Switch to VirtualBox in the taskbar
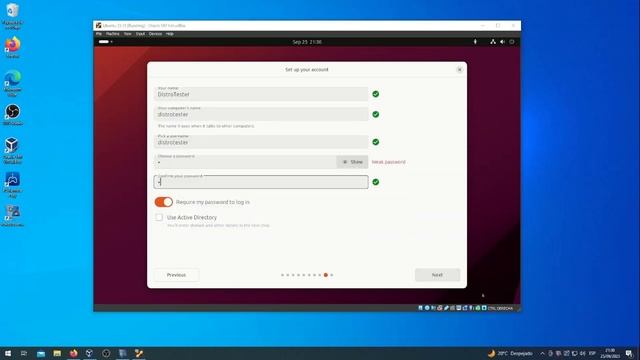 point(90,353)
